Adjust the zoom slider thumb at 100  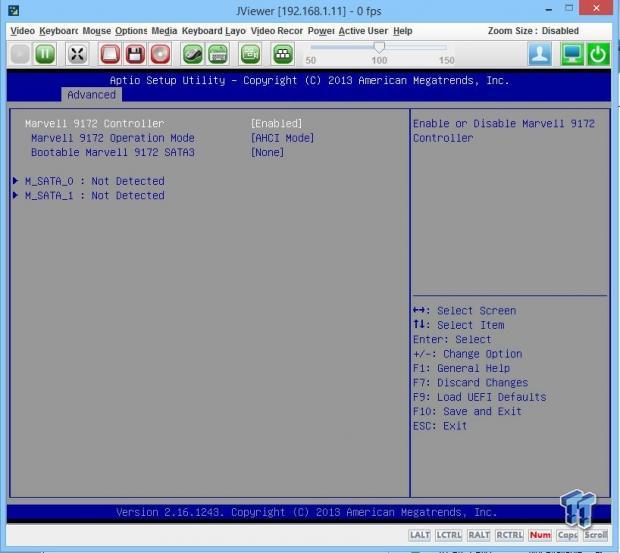point(379,47)
